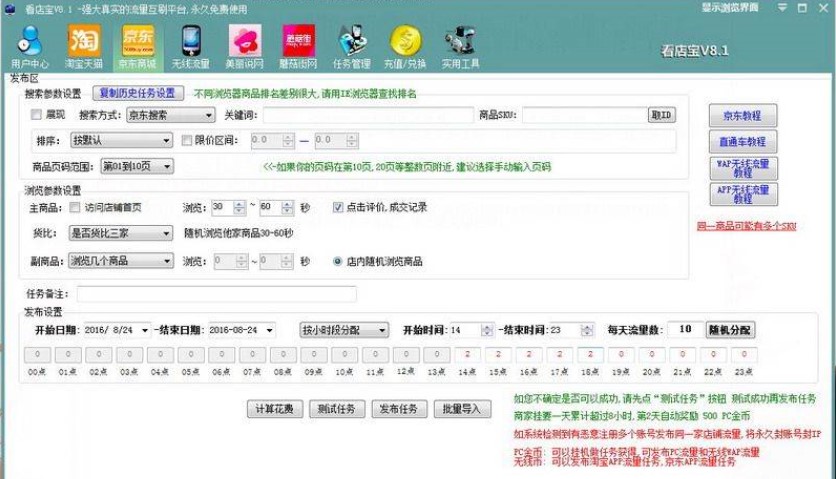Select the 店内随机浏览商品 radio button

pos(337,261)
